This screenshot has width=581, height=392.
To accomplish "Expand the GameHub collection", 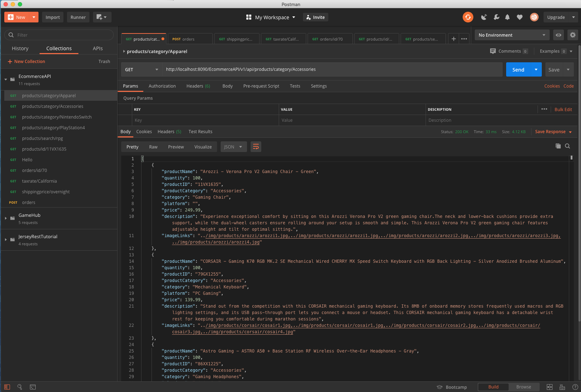I will click(x=6, y=218).
